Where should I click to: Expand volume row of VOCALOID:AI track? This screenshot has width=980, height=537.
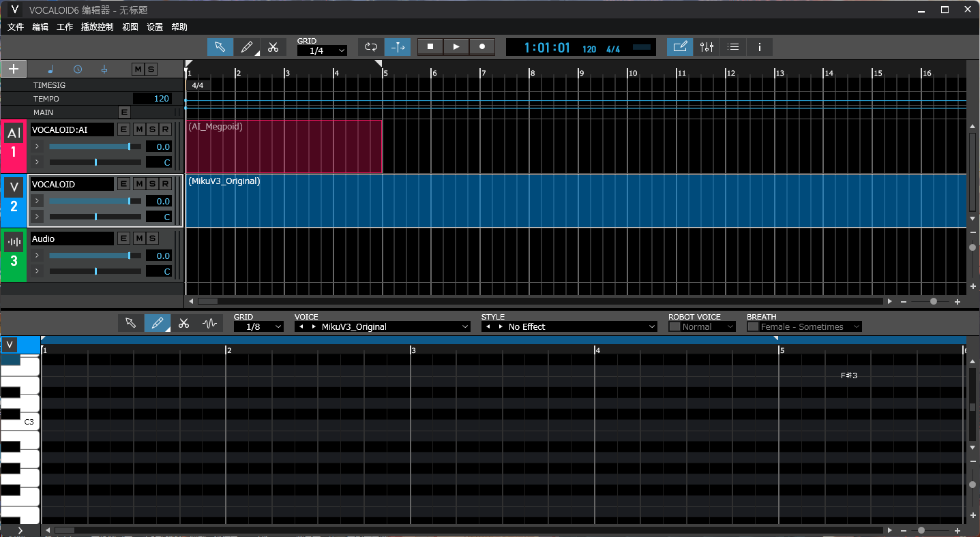coord(37,147)
